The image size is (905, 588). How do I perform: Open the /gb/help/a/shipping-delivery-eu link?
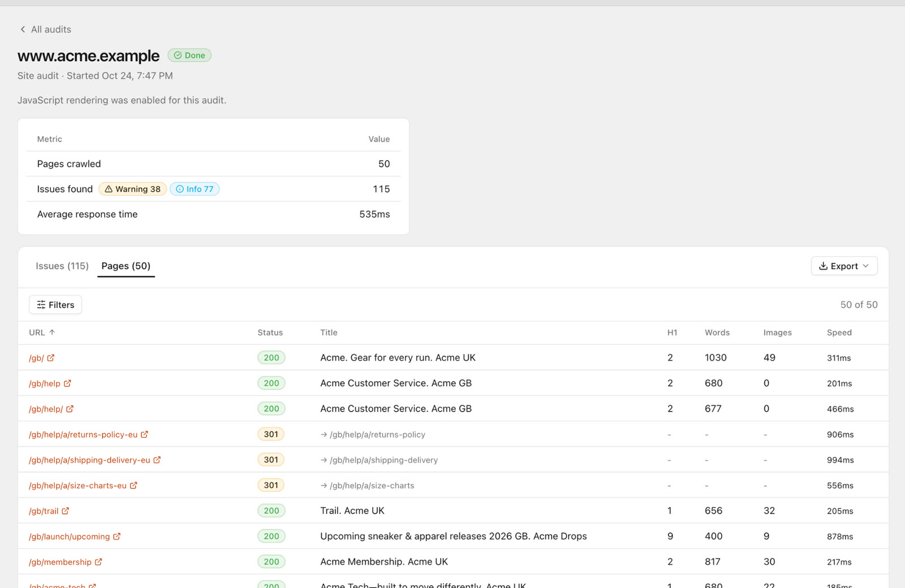coord(89,460)
